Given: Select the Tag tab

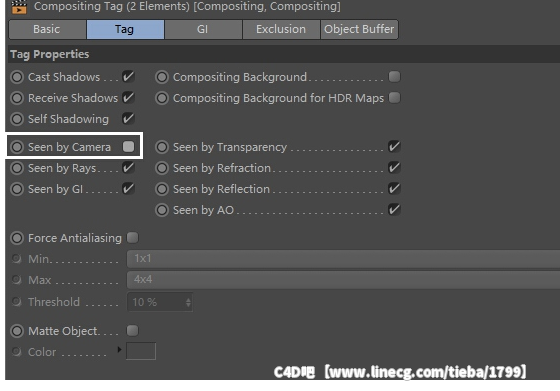Looking at the screenshot, I should (x=125, y=29).
